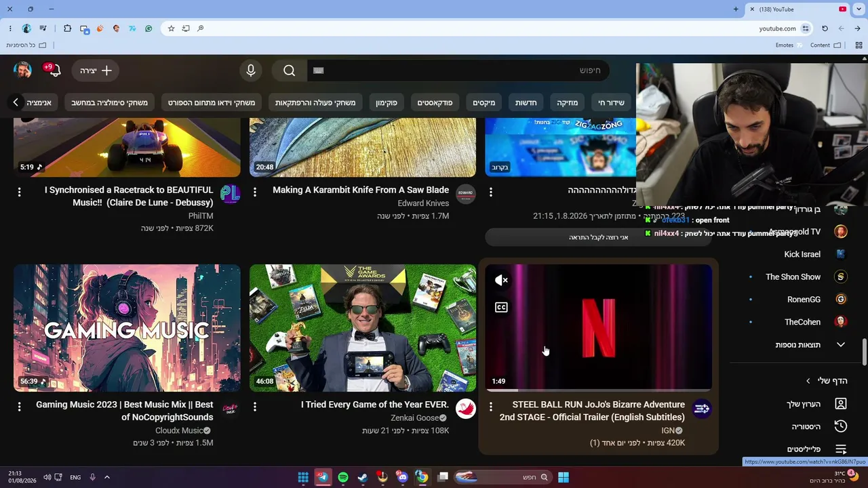This screenshot has width=868, height=488.
Task: Open the Chrome apps grid shortcut
Action: click(857, 45)
